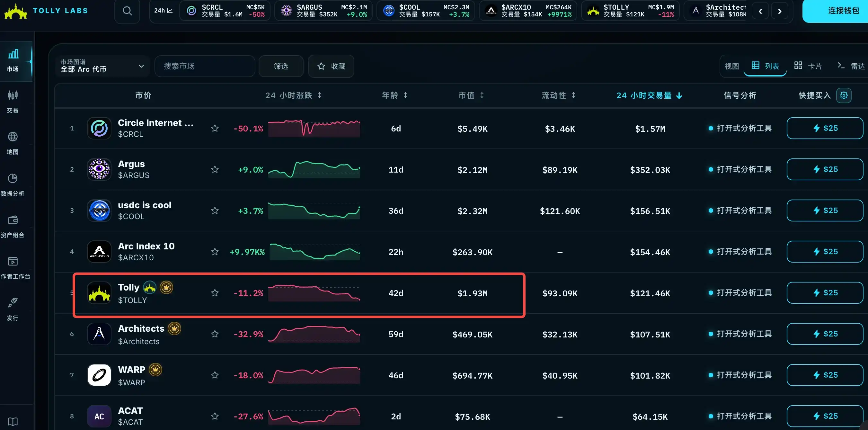This screenshot has width=868, height=430.
Task: Click the gold crown badge beside WARP
Action: click(x=155, y=369)
